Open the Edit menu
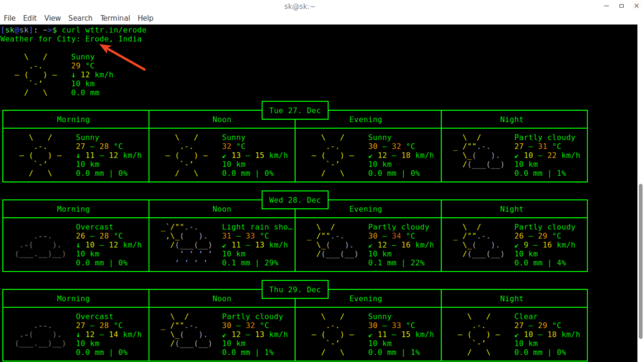Screen dimensions: 644x362 (30, 18)
